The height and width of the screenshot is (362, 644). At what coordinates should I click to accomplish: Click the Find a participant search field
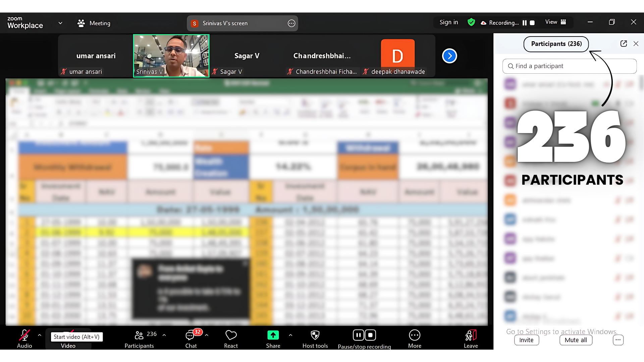click(569, 66)
